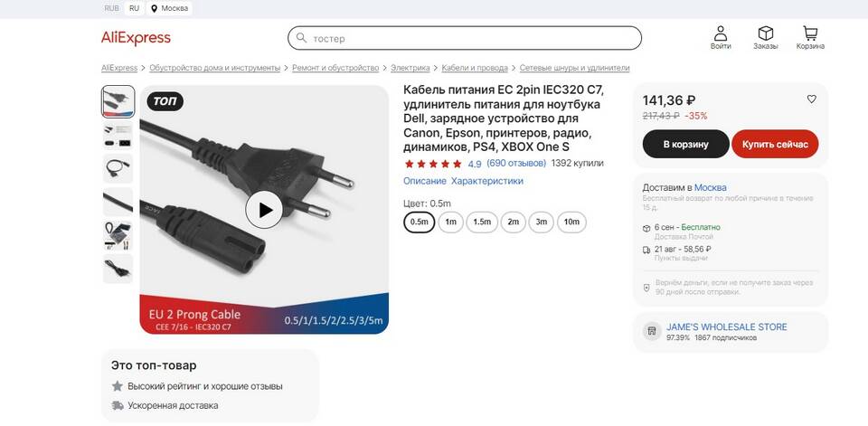The height and width of the screenshot is (426, 868).
Task: Switch to the Описание section
Action: tap(425, 181)
